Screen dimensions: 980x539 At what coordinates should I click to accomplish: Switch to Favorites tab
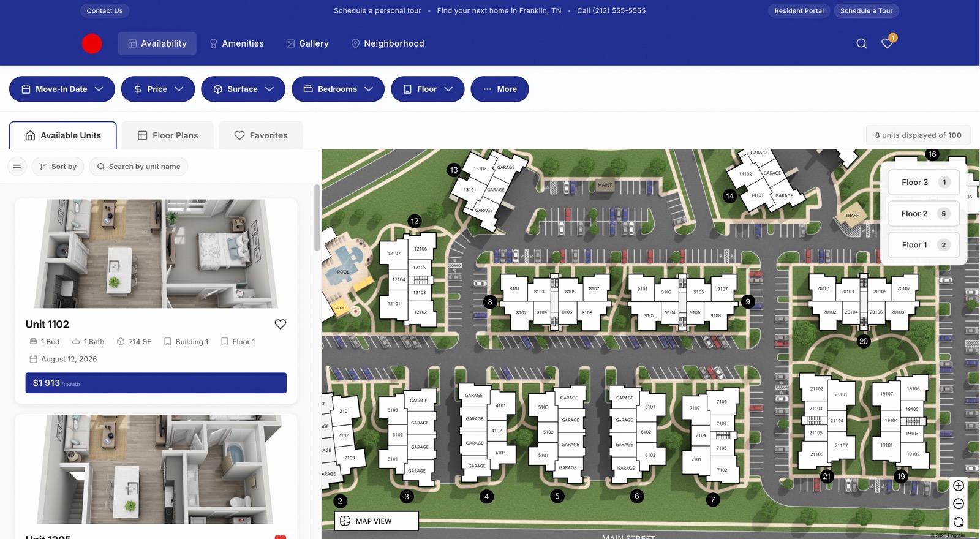click(x=261, y=135)
